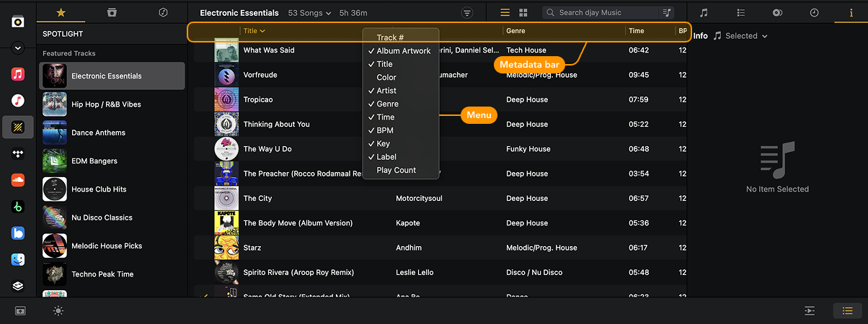Open the Finder source icon
Viewport: 868px width, 324px height.
18,259
